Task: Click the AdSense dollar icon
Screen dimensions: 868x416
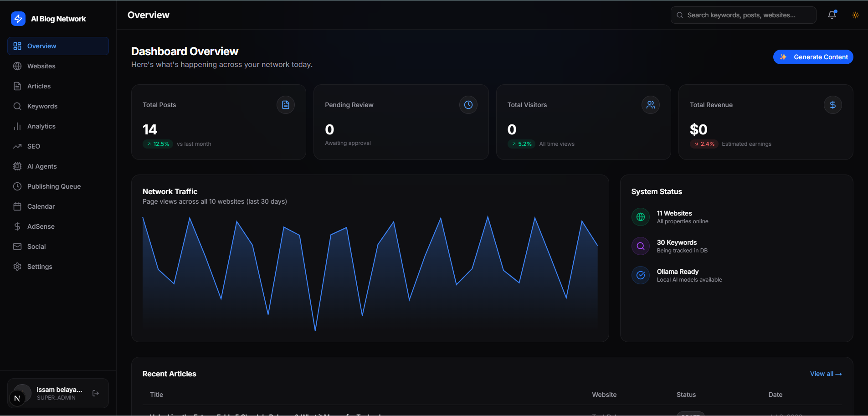Action: point(17,226)
